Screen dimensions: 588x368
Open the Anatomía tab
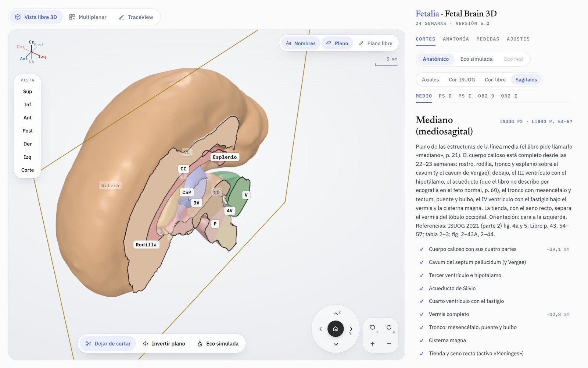click(x=456, y=39)
